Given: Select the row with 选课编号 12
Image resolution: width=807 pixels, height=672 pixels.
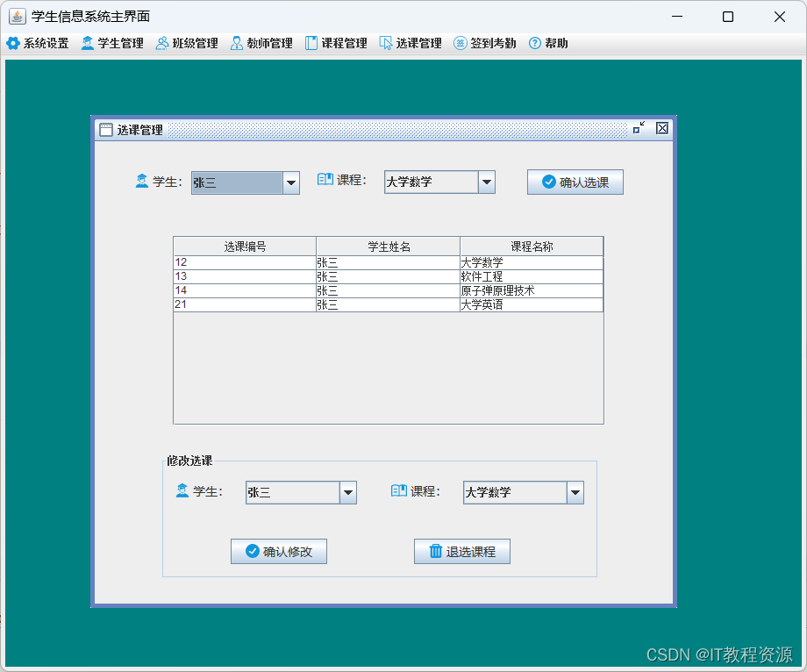Looking at the screenshot, I should tap(389, 263).
